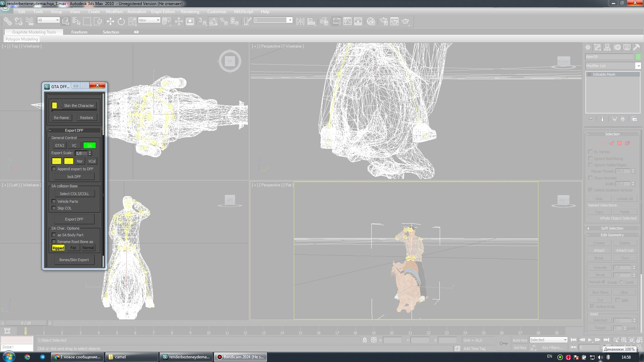Open the Modifier List dropdown
644x362 pixels.
(638, 66)
